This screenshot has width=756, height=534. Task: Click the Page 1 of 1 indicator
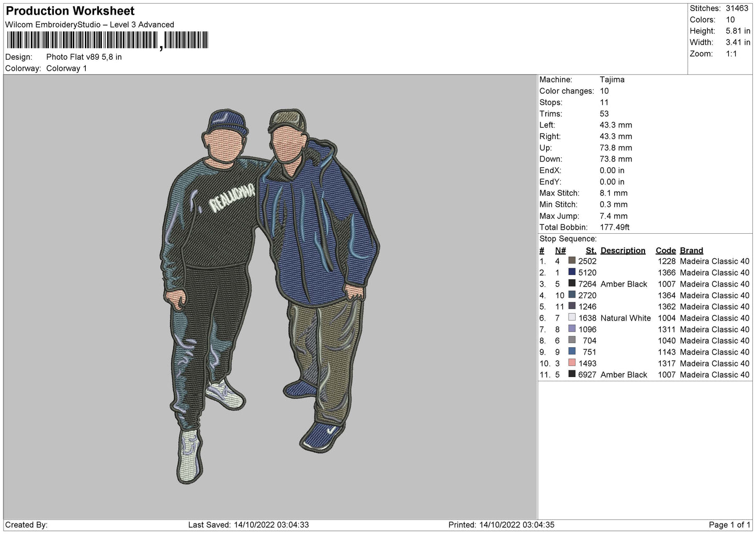coord(729,525)
